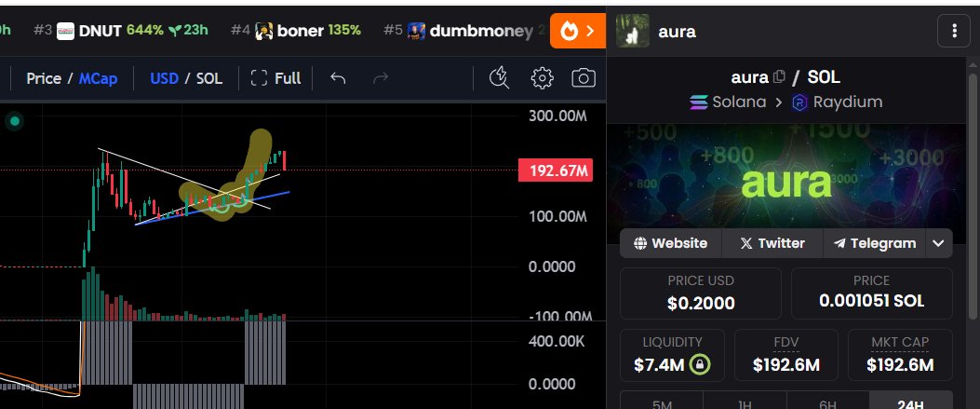
Task: Select the 5M timeframe tab
Action: 662,401
